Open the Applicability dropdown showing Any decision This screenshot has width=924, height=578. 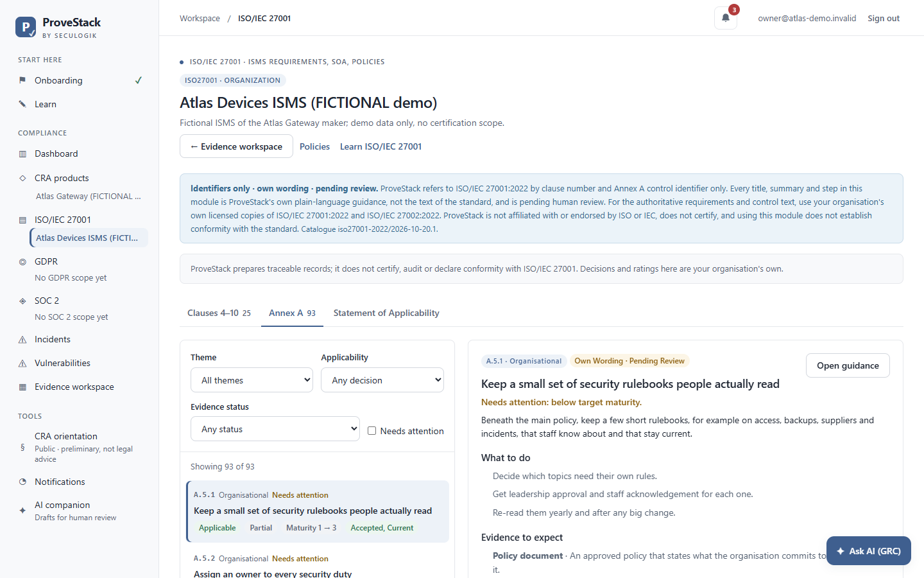click(x=382, y=380)
